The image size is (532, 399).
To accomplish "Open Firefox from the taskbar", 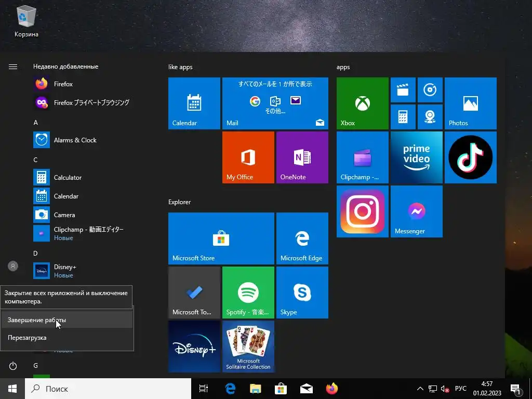I will pos(332,389).
